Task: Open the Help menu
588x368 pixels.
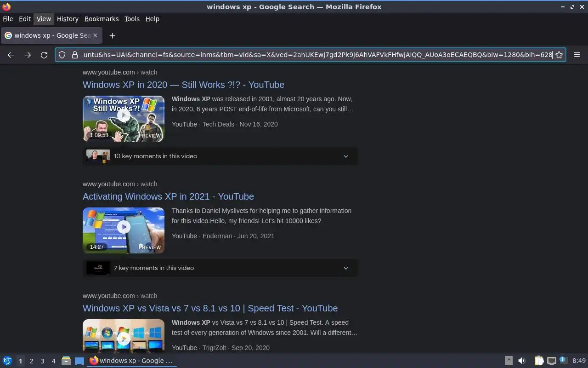Action: coord(152,19)
